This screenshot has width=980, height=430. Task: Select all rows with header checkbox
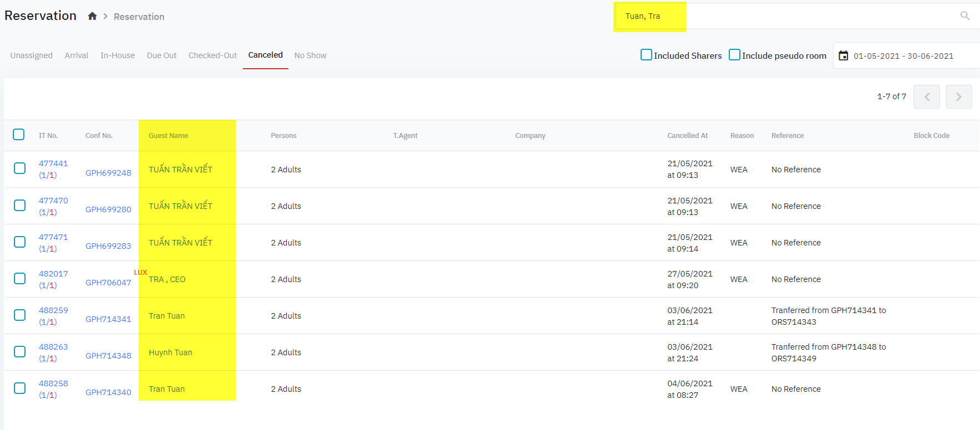(19, 135)
